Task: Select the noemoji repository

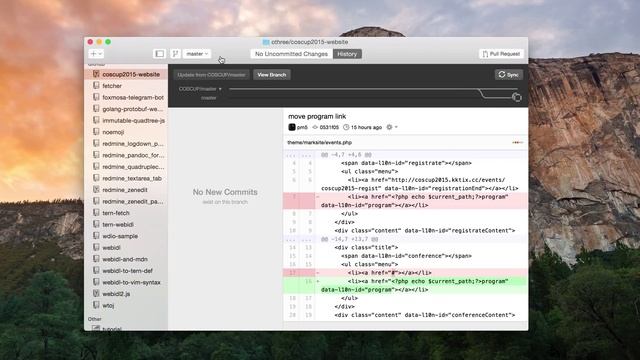Action: tap(126, 132)
